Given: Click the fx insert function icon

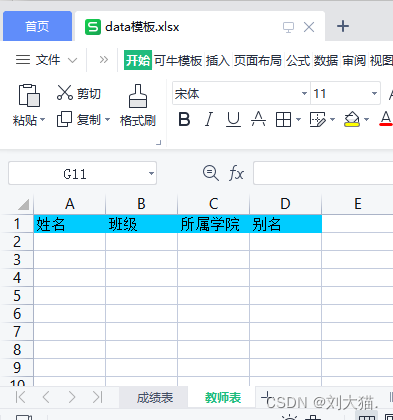Looking at the screenshot, I should (x=236, y=173).
